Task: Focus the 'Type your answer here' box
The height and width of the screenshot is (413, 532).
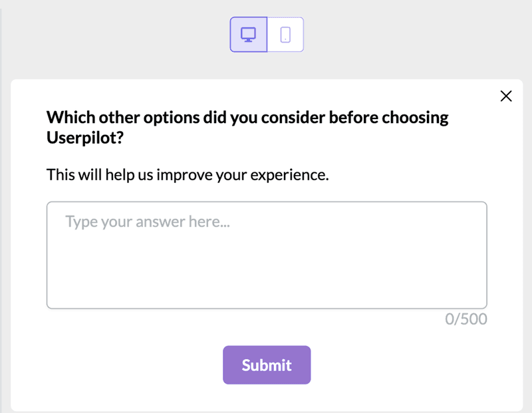Action: tap(266, 253)
